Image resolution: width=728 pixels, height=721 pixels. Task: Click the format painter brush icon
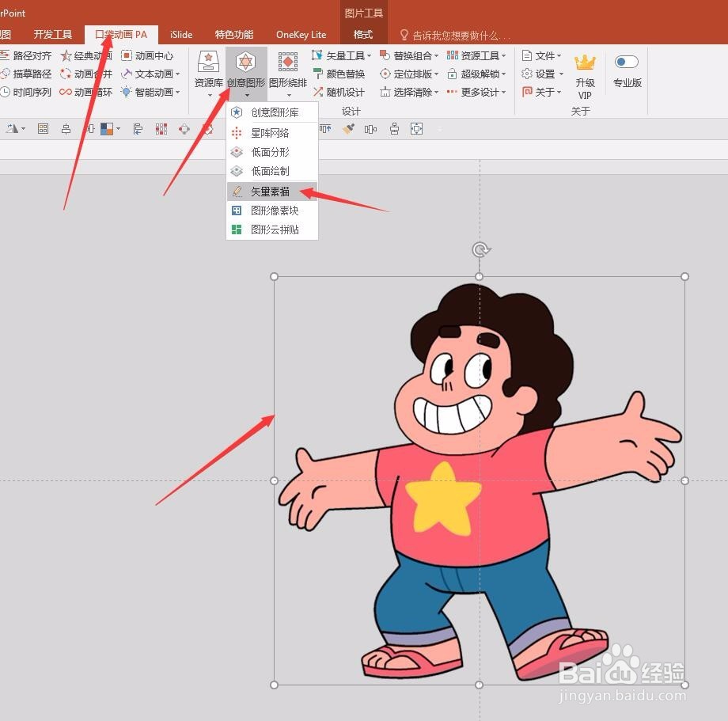tap(348, 129)
